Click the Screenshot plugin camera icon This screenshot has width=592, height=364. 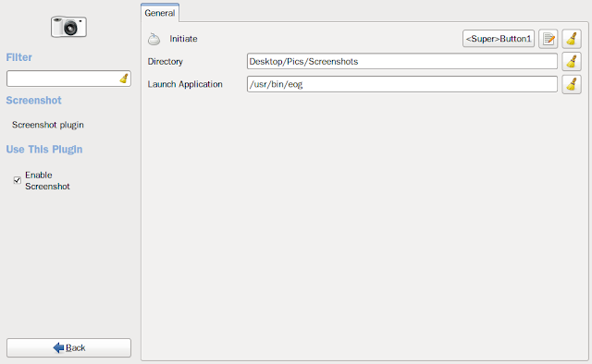(68, 27)
